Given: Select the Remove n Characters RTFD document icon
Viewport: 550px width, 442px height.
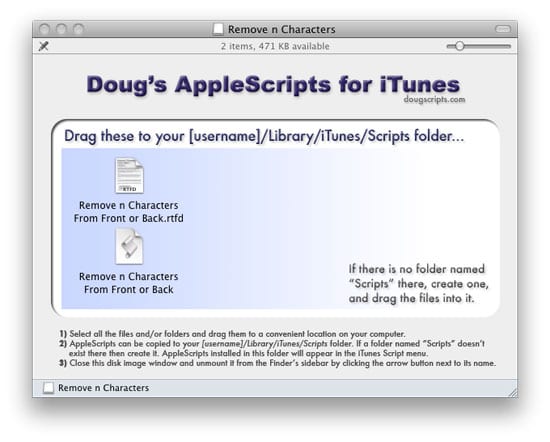Looking at the screenshot, I should click(129, 175).
